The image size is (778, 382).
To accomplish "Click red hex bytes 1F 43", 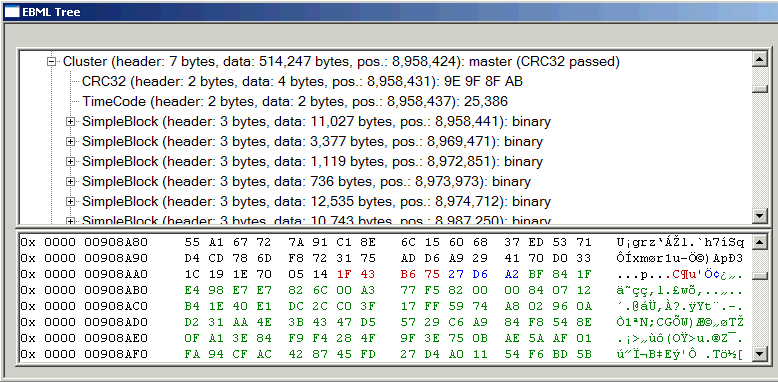I will (356, 274).
